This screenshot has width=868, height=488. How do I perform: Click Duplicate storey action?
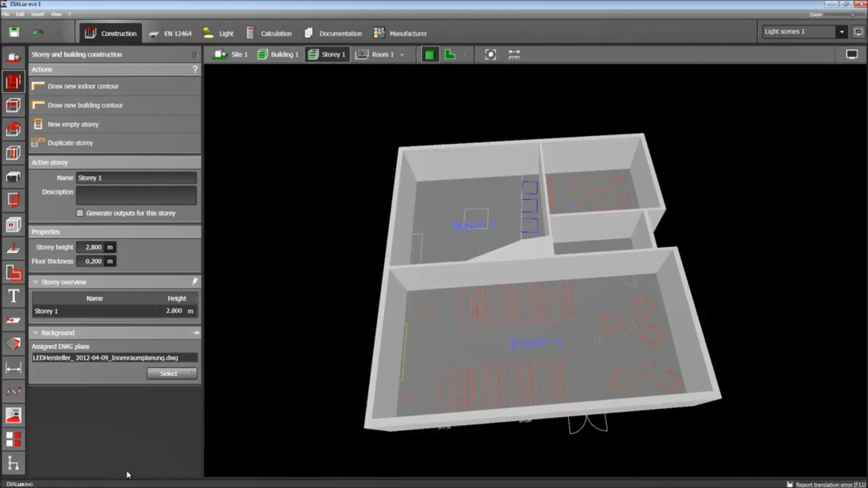[x=70, y=143]
